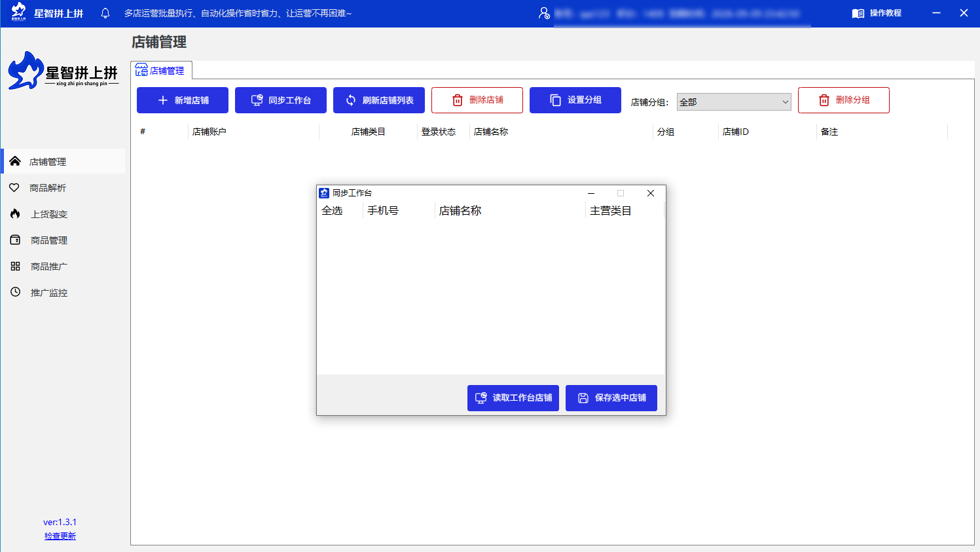Click 检查更新 check update link
The image size is (980, 552).
click(x=60, y=536)
